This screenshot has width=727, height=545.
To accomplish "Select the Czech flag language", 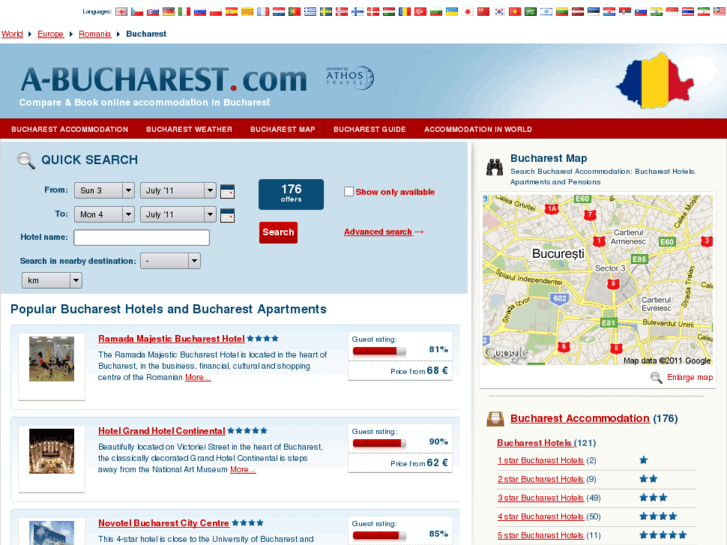I will [137, 12].
